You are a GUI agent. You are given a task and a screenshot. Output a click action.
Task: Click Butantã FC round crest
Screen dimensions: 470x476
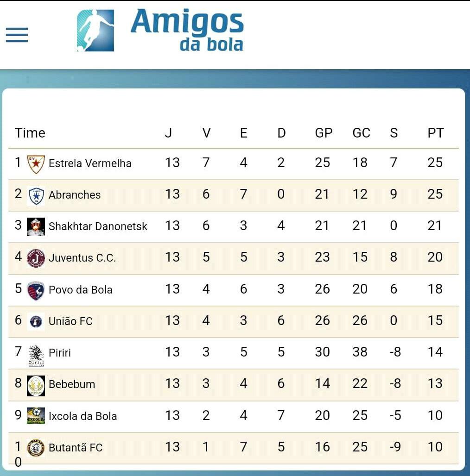(x=36, y=448)
